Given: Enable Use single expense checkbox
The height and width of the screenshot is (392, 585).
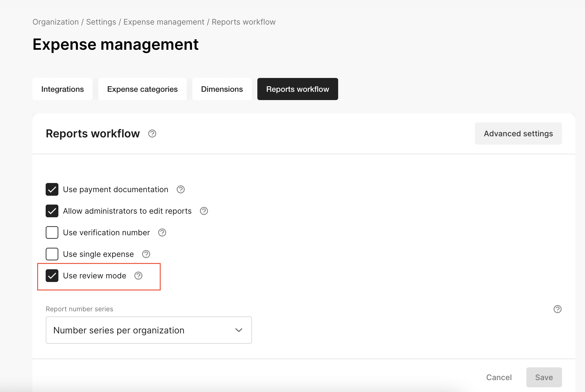Looking at the screenshot, I should click(x=52, y=254).
